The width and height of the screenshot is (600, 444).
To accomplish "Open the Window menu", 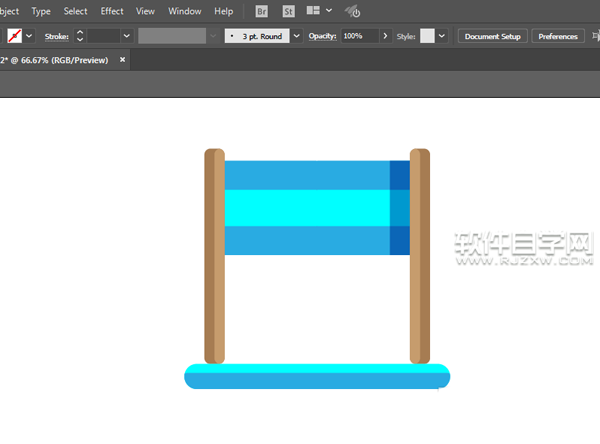I will click(184, 11).
